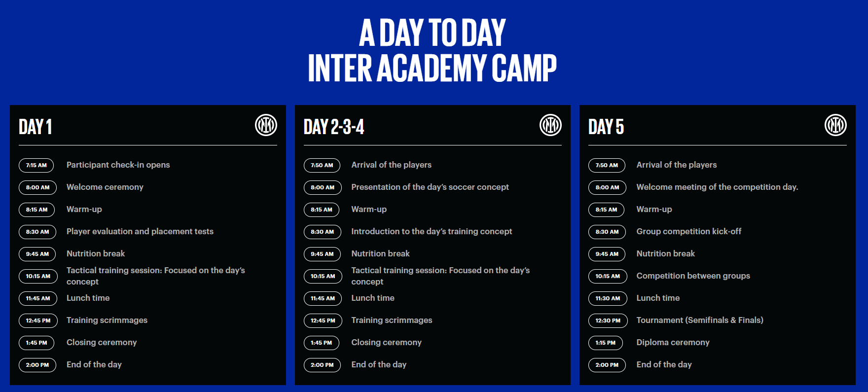Click the Inter logo in Day 1 card
The width and height of the screenshot is (868, 392).
[x=266, y=125]
